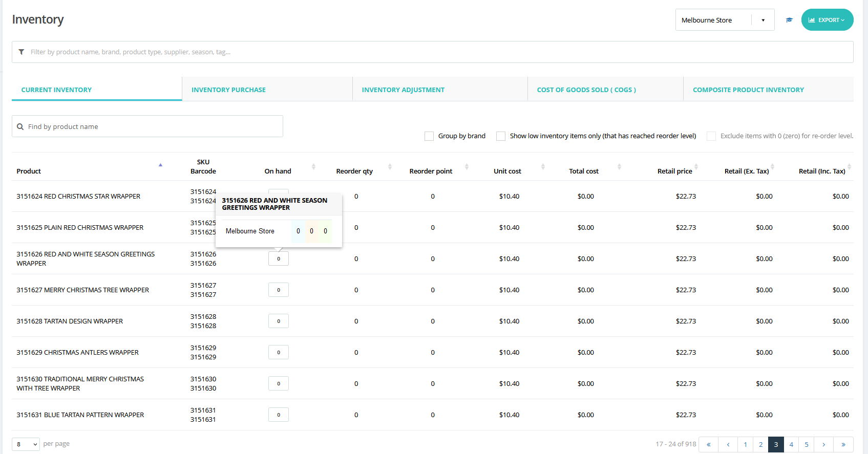This screenshot has width=868, height=454.
Task: Switch to Inventory Purchase tab
Action: pos(267,90)
